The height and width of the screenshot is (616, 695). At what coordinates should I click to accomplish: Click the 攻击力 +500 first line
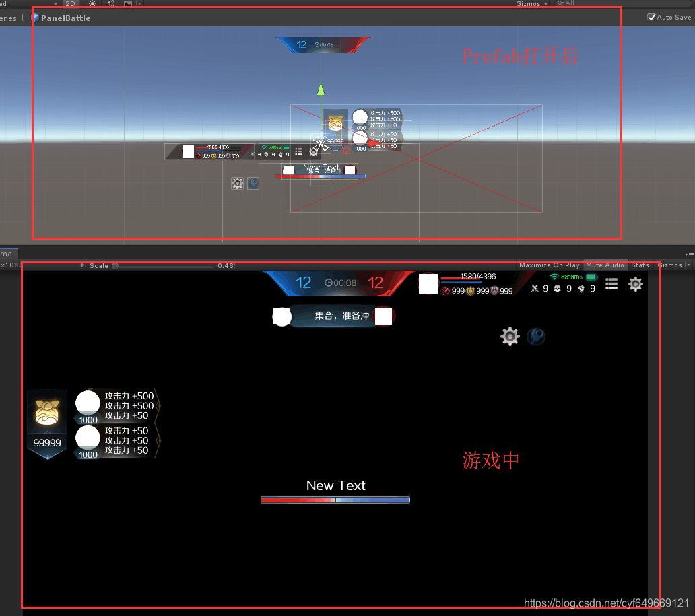(x=129, y=396)
